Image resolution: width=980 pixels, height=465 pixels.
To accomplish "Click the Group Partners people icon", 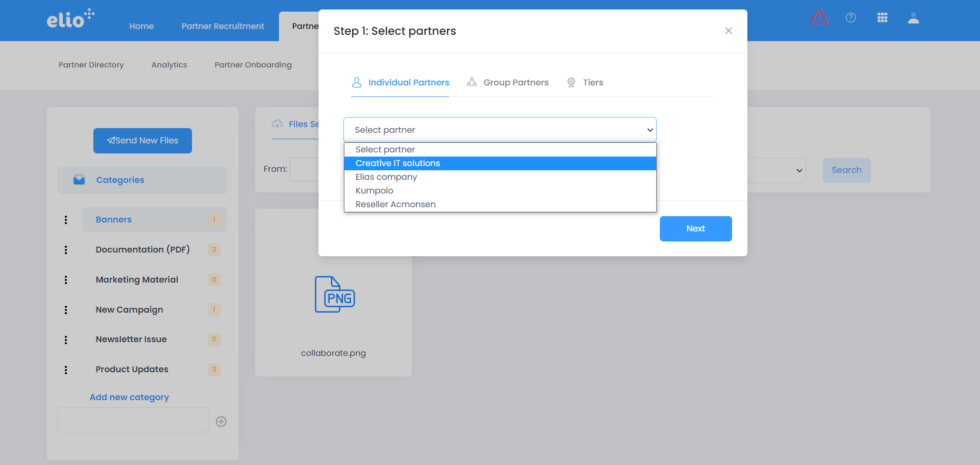I will click(472, 82).
